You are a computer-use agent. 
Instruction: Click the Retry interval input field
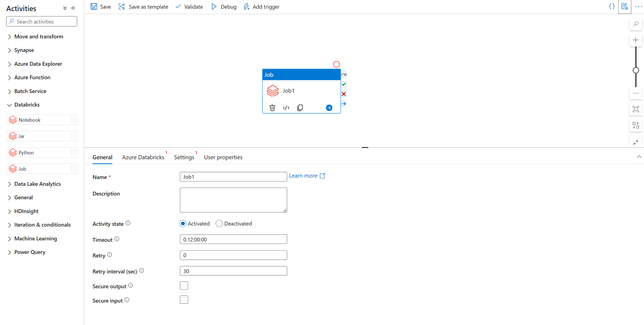pyautogui.click(x=233, y=271)
